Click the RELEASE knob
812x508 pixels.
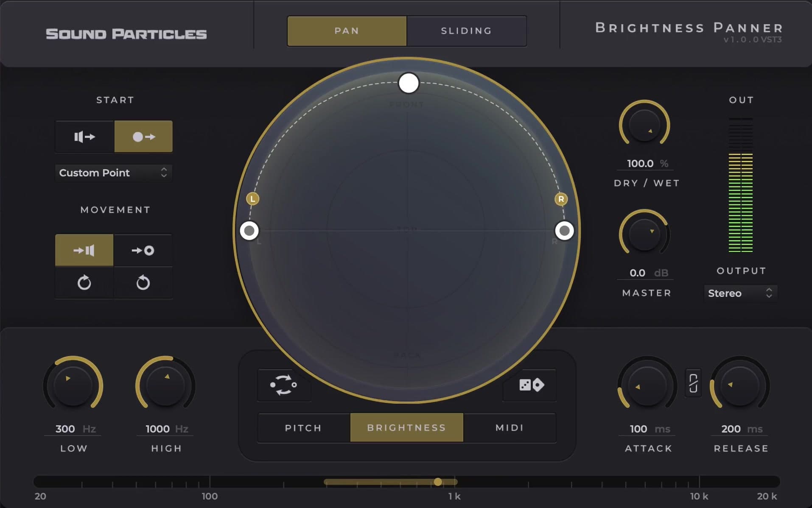tap(740, 385)
